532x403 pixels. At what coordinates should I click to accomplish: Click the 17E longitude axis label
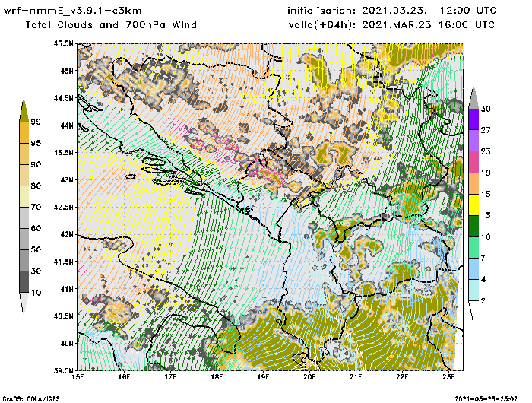(x=171, y=376)
